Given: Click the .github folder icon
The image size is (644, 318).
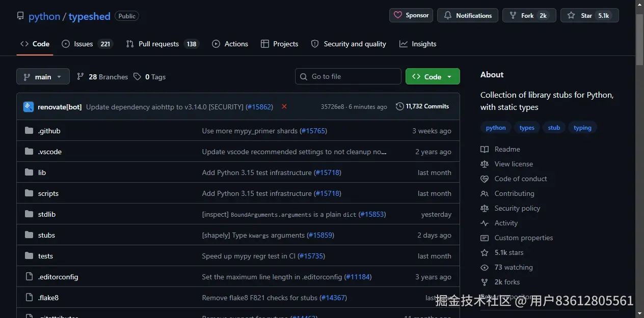Looking at the screenshot, I should (x=29, y=131).
